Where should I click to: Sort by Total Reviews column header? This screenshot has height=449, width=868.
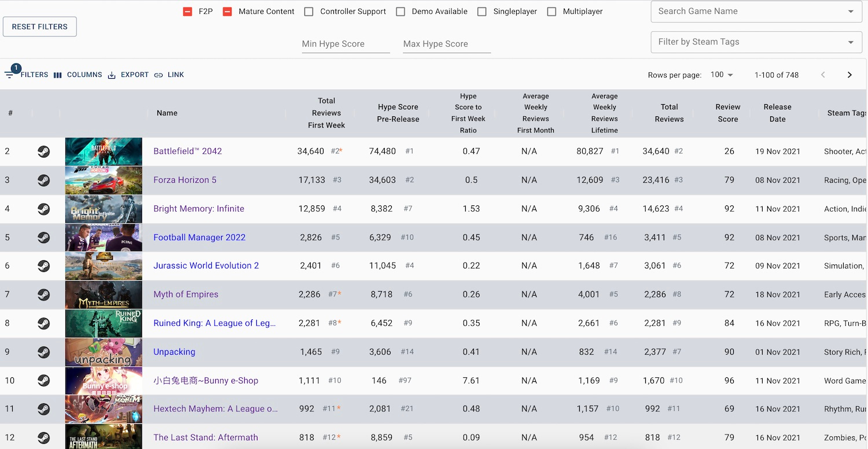[670, 113]
